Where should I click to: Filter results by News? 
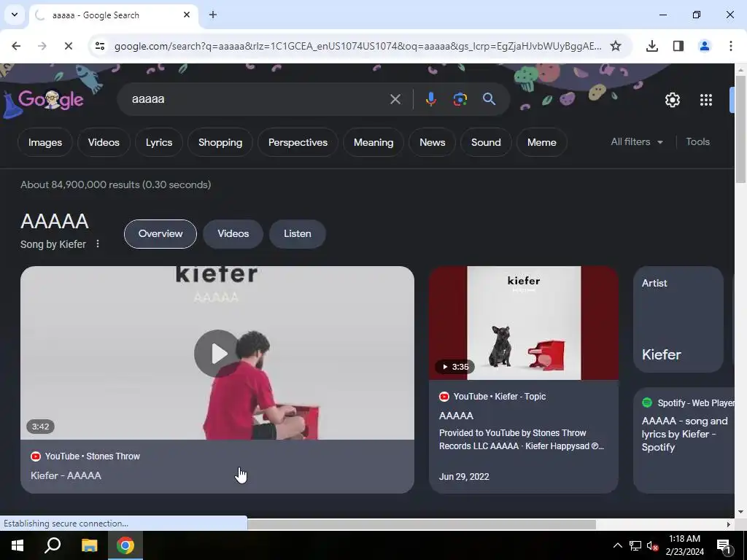point(432,142)
